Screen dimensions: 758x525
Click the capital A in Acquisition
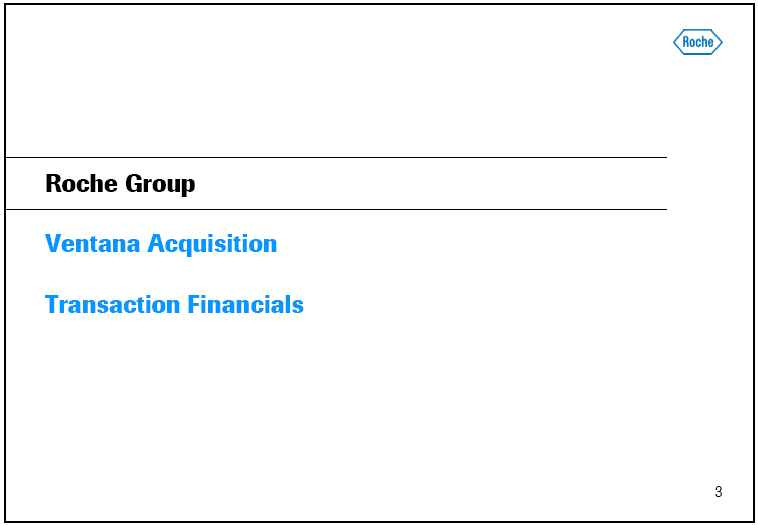coord(156,244)
